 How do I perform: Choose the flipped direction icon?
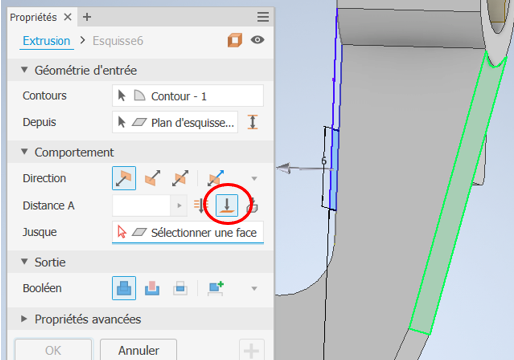(152, 178)
